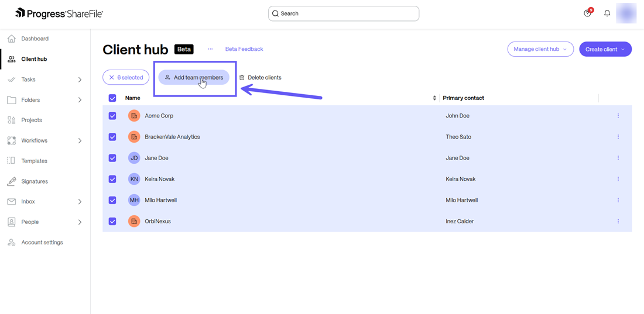This screenshot has width=644, height=314.
Task: Click the KN avatar for Keira Novak
Action: [134, 179]
